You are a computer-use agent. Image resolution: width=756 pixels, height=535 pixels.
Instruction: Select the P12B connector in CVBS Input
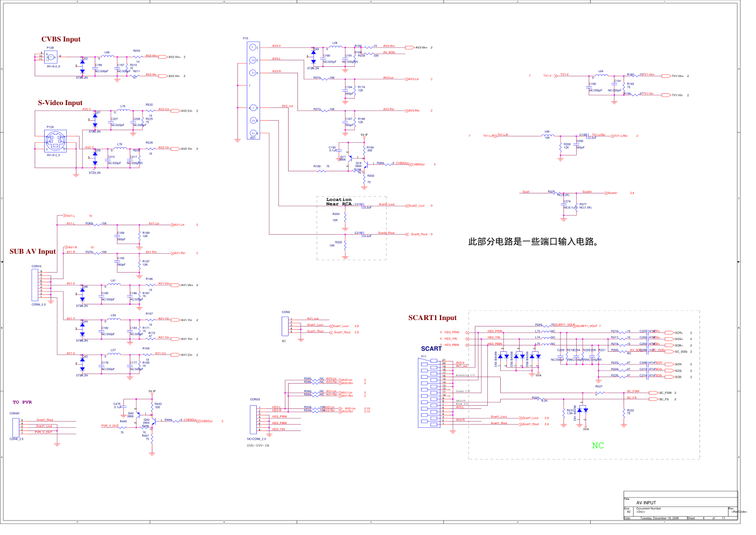pyautogui.click(x=51, y=57)
